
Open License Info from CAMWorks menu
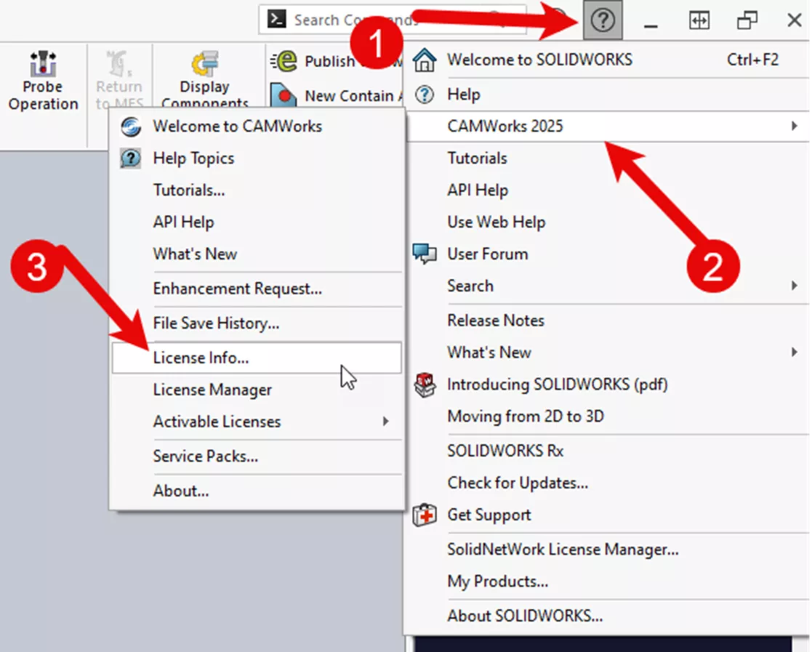click(x=201, y=358)
